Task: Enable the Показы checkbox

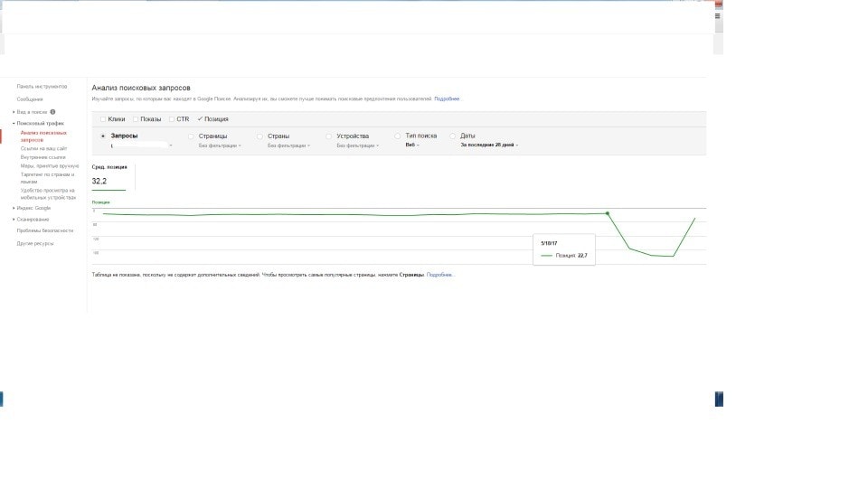Action: [136, 118]
